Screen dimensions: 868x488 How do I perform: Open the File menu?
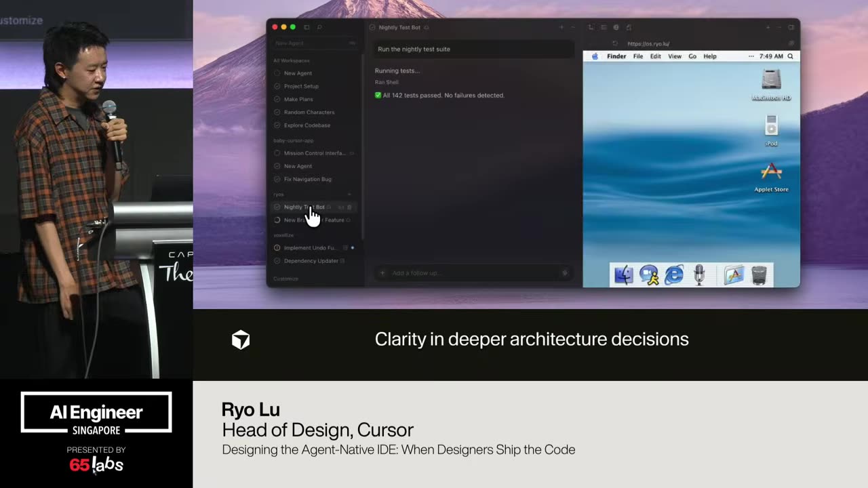pos(638,56)
